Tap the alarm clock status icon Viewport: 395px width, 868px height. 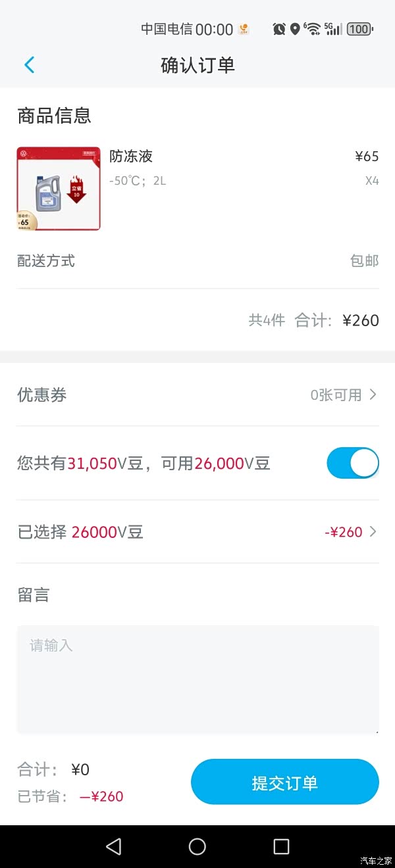(278, 29)
